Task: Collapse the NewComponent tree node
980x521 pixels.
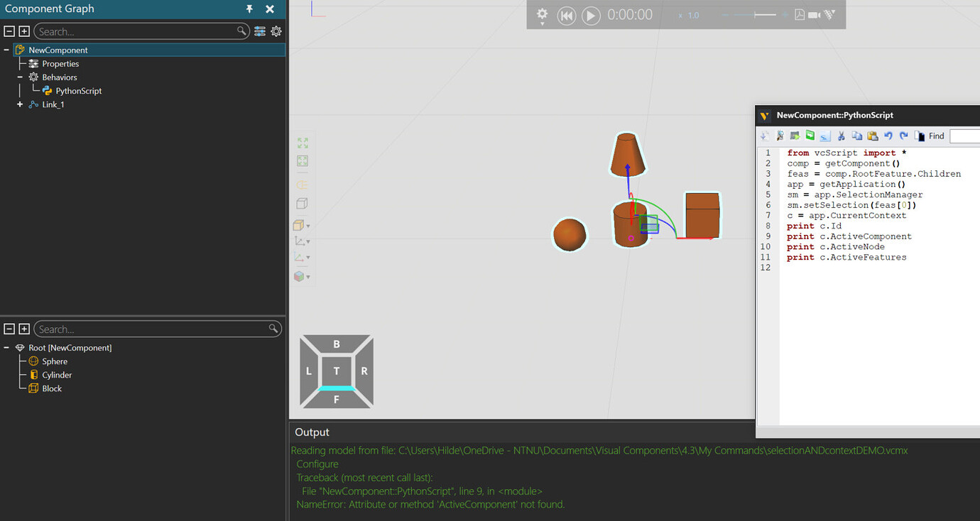Action: click(x=6, y=50)
